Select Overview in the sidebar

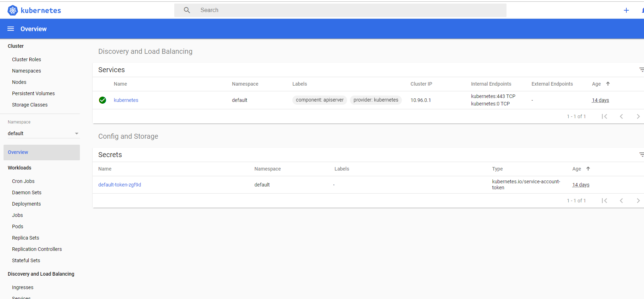tap(42, 152)
